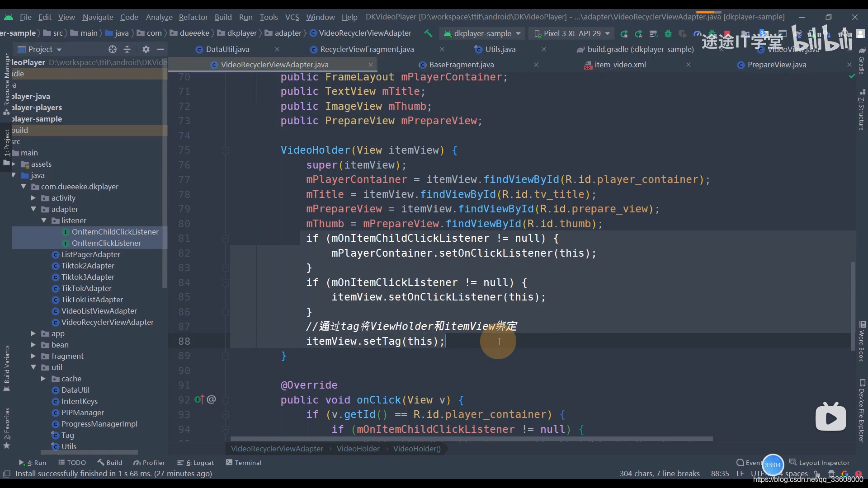Viewport: 868px width, 488px height.
Task: Click the Locate in project tree icon
Action: pyautogui.click(x=113, y=49)
